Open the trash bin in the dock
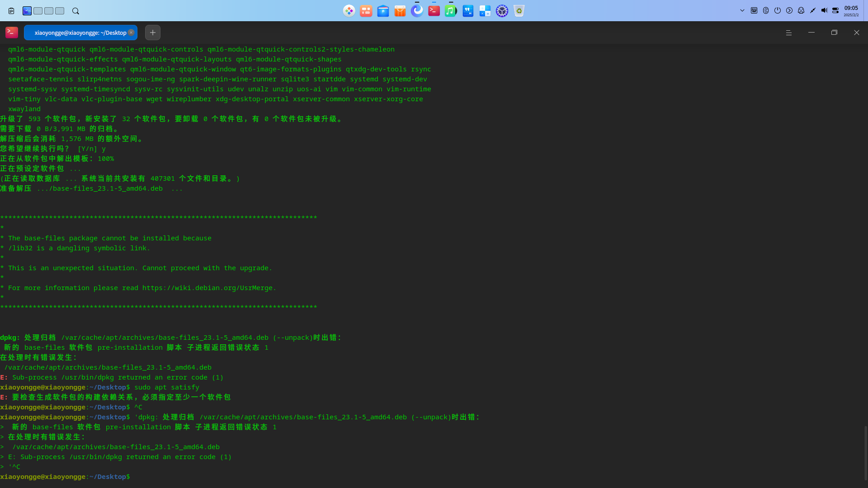This screenshot has height=488, width=868. [519, 11]
